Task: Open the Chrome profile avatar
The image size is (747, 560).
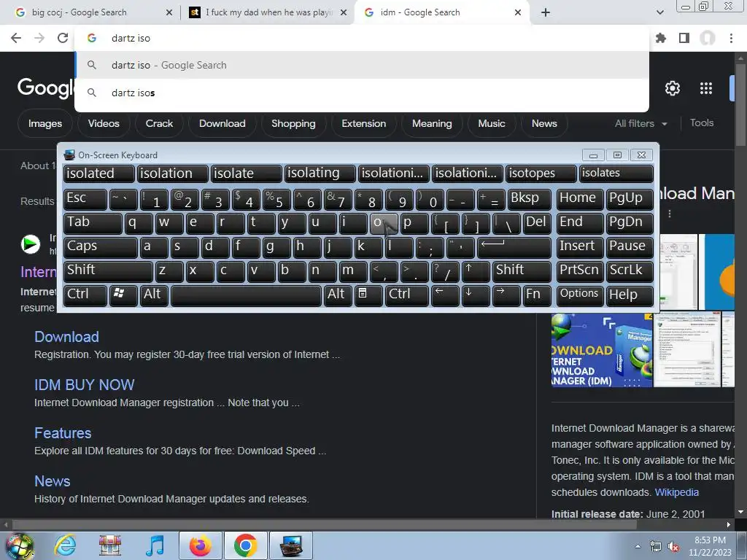Action: 708,38
